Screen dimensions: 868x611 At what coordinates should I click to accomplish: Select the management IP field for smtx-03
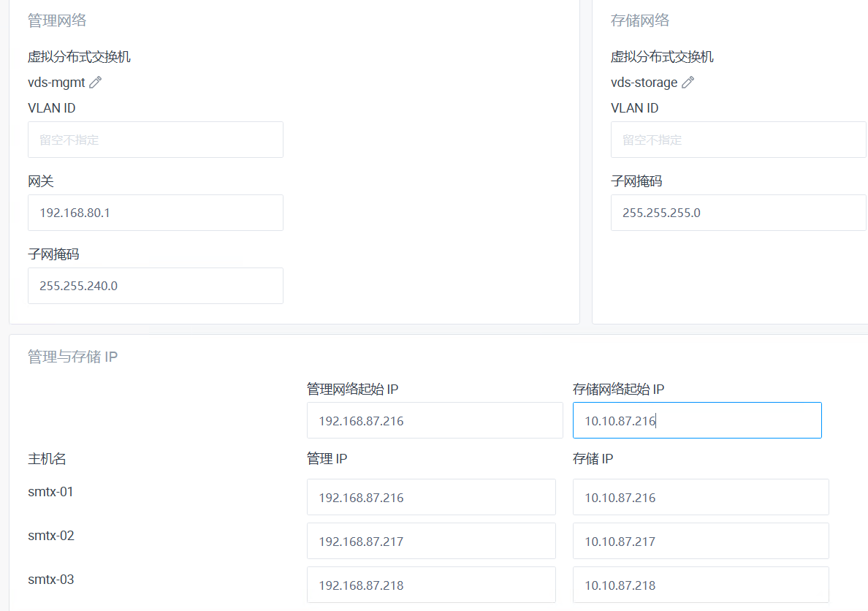coord(431,585)
